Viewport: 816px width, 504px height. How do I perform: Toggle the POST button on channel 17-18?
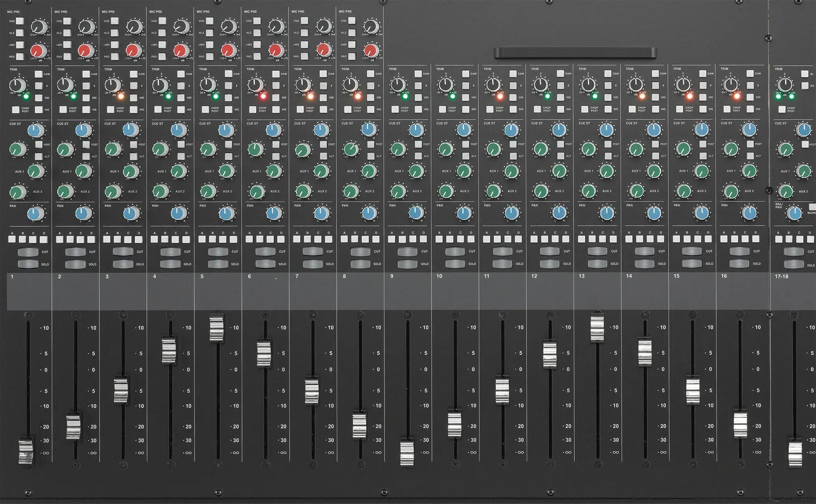click(x=805, y=144)
